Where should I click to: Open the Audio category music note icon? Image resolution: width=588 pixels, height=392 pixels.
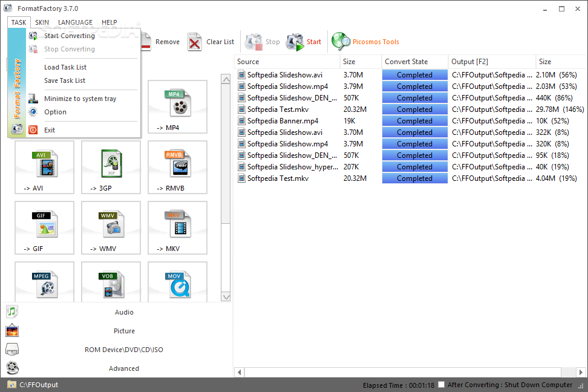tap(12, 312)
